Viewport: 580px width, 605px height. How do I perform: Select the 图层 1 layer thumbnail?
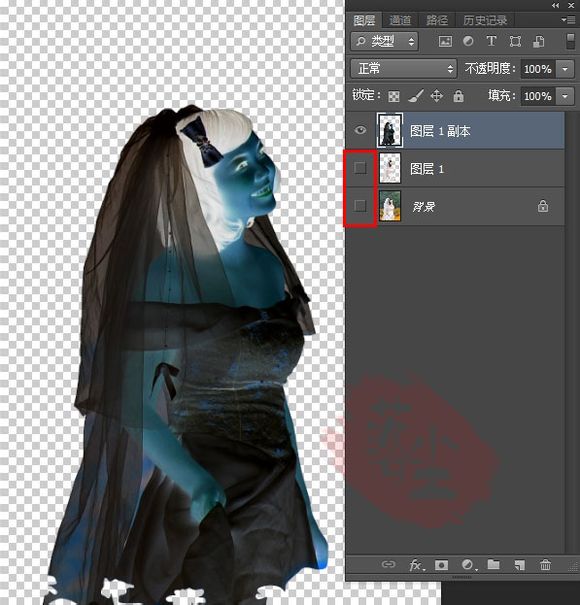click(390, 168)
